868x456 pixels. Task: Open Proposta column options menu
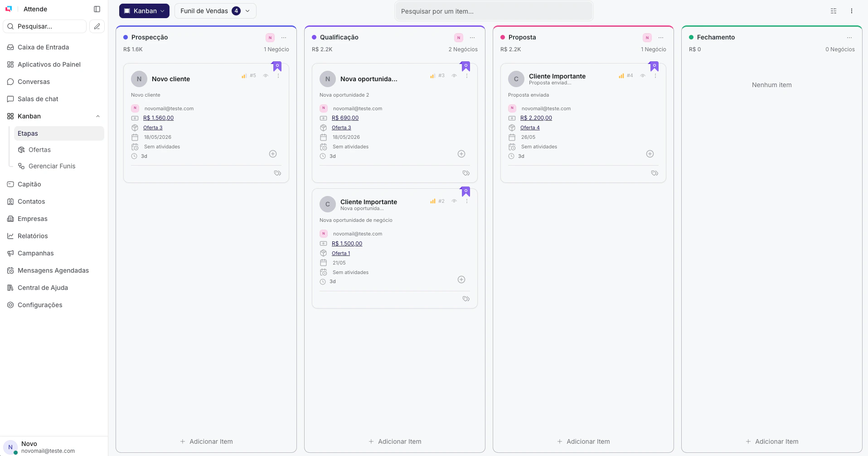point(661,38)
